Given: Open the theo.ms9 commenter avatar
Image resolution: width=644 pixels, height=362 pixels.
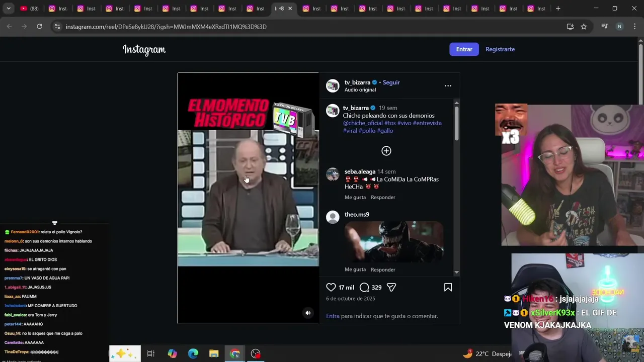Looking at the screenshot, I should 333,217.
